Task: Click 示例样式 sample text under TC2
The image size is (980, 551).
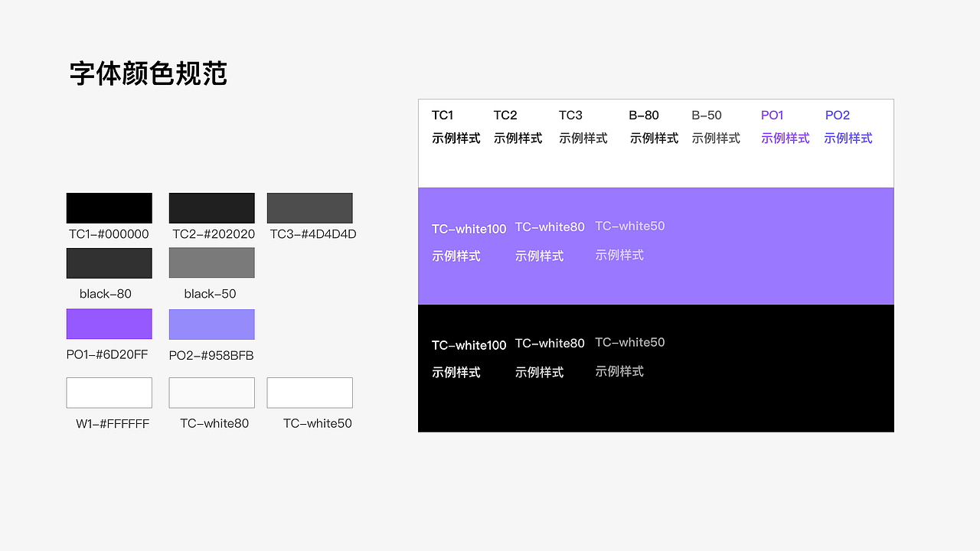Action: (518, 139)
